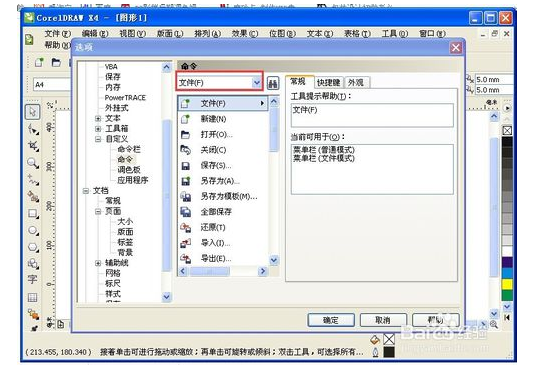547x375 pixels.
Task: Pick the black swatch in the color palette
Action: pyautogui.click(x=507, y=142)
